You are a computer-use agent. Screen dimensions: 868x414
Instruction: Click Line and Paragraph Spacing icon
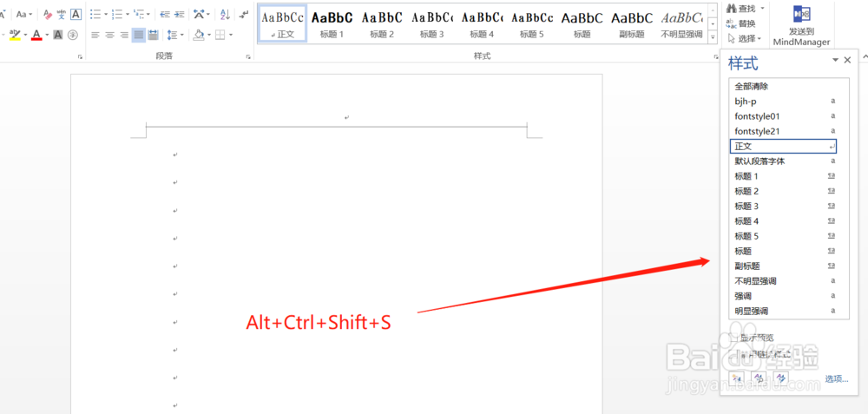[x=172, y=35]
